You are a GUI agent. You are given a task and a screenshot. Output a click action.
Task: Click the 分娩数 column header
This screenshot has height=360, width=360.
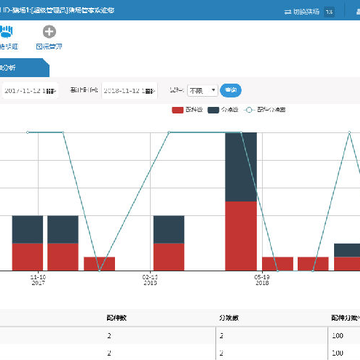(229, 318)
